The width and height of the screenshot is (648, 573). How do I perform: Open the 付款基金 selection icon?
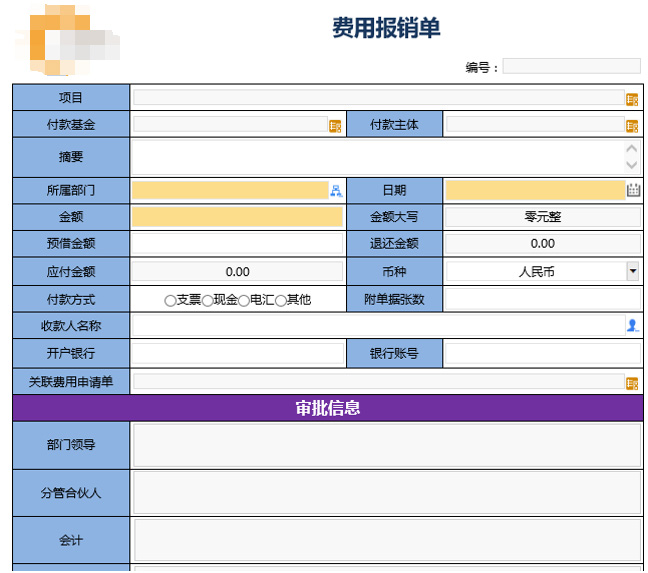tap(335, 126)
